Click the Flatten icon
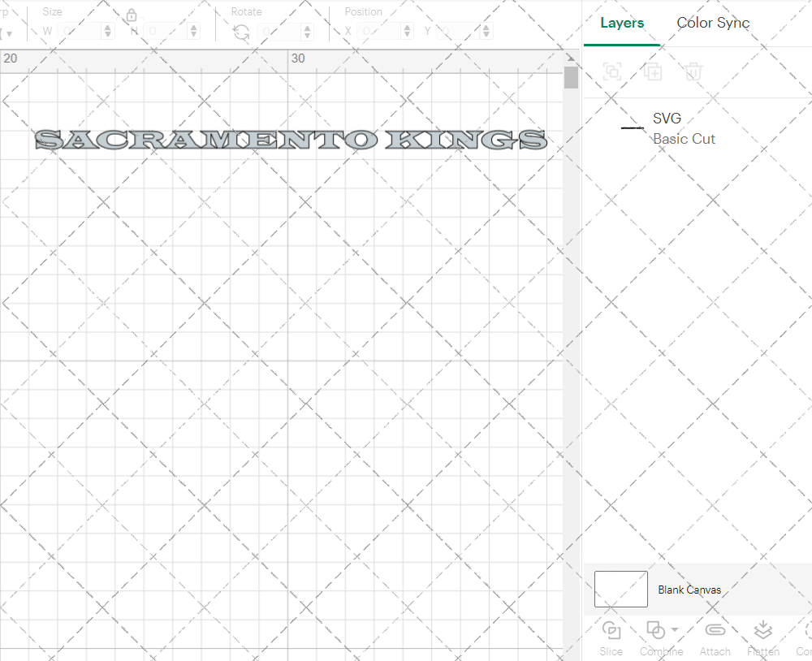This screenshot has height=661, width=812. 762,630
